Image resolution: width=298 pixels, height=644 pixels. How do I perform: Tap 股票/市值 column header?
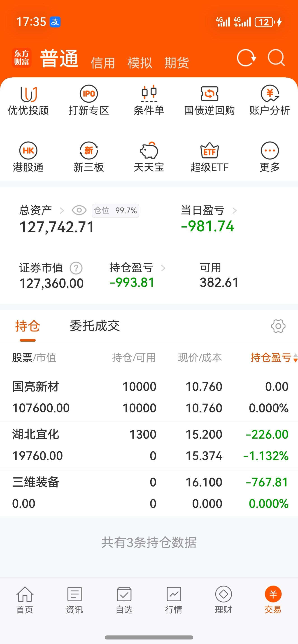[x=34, y=357]
